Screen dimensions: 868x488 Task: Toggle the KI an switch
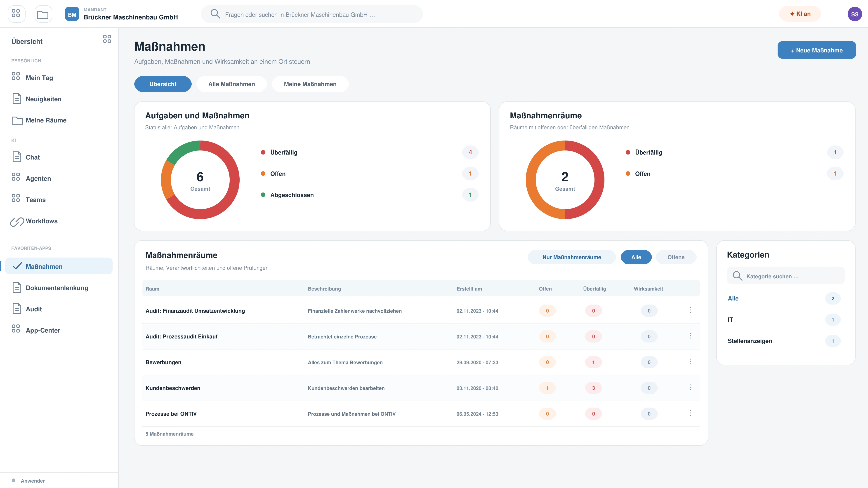tap(800, 14)
